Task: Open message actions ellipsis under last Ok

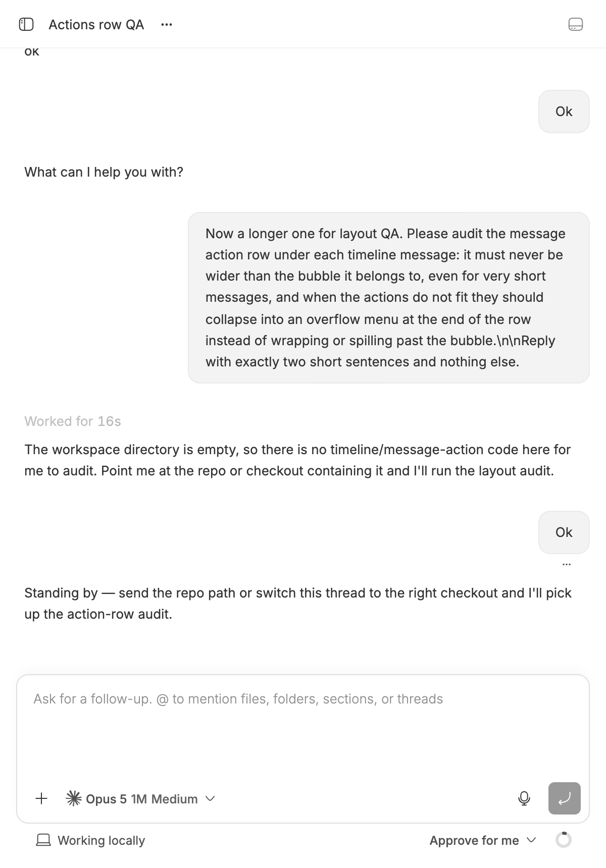Action: (x=567, y=564)
